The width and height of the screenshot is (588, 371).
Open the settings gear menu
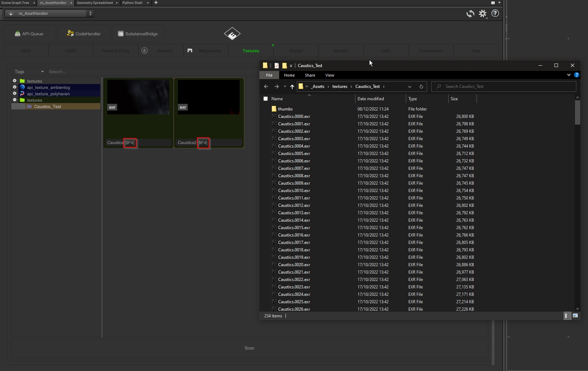pyautogui.click(x=482, y=14)
